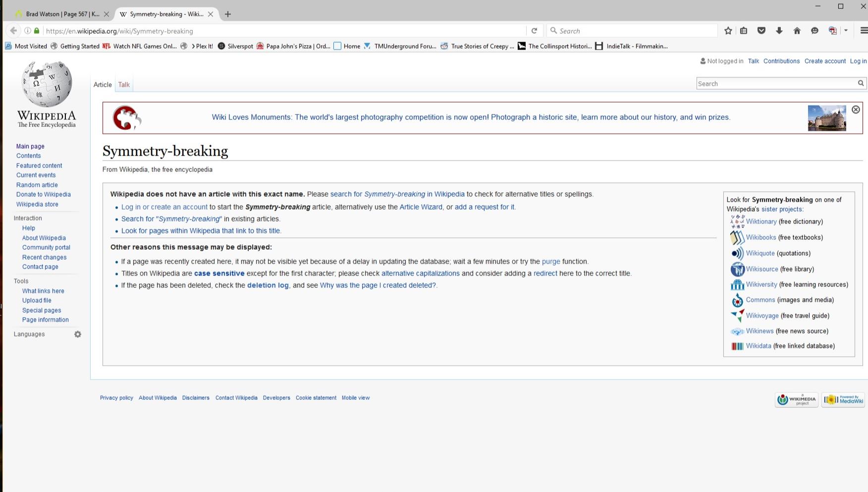Image resolution: width=868 pixels, height=492 pixels.
Task: Open the Log in link
Action: 858,61
